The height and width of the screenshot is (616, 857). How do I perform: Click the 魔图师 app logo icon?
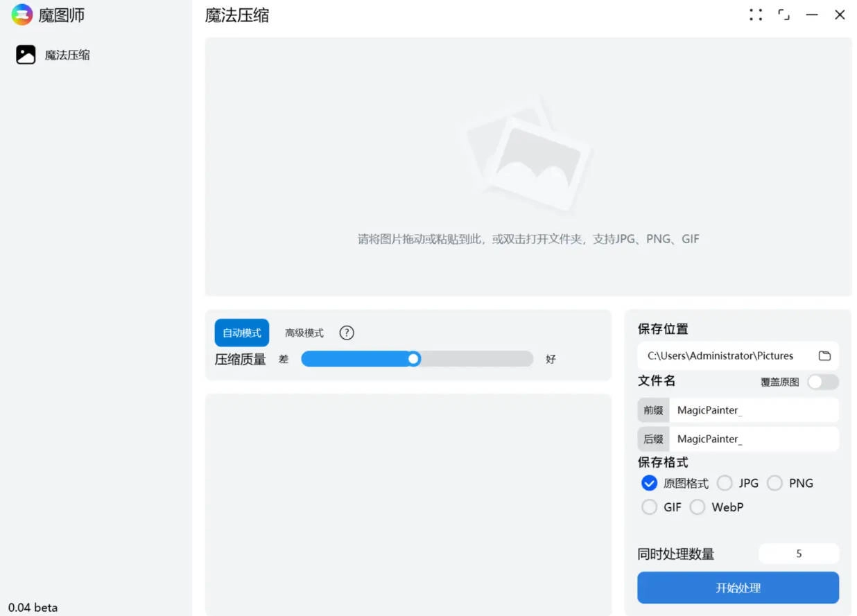coord(21,14)
